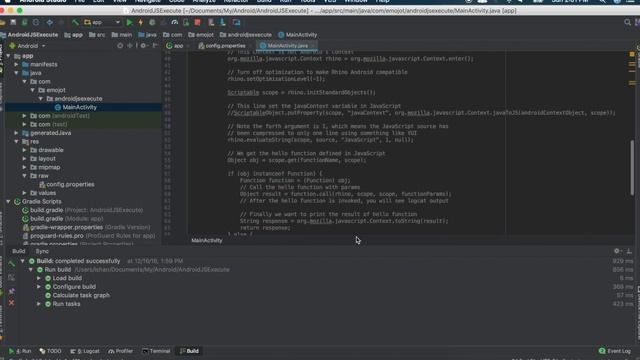This screenshot has height=360, width=640.
Task: Click the androidjsexecute package breadcrumb
Action: 246,35
